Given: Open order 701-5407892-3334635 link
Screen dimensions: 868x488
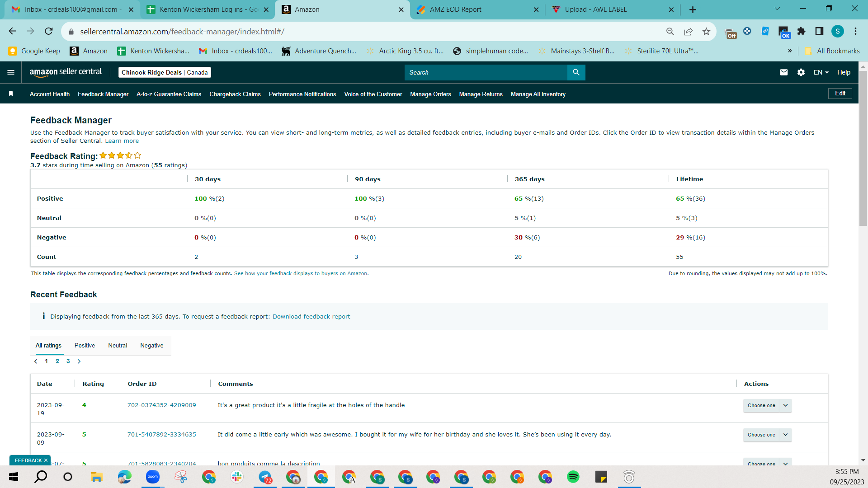Looking at the screenshot, I should click(161, 435).
